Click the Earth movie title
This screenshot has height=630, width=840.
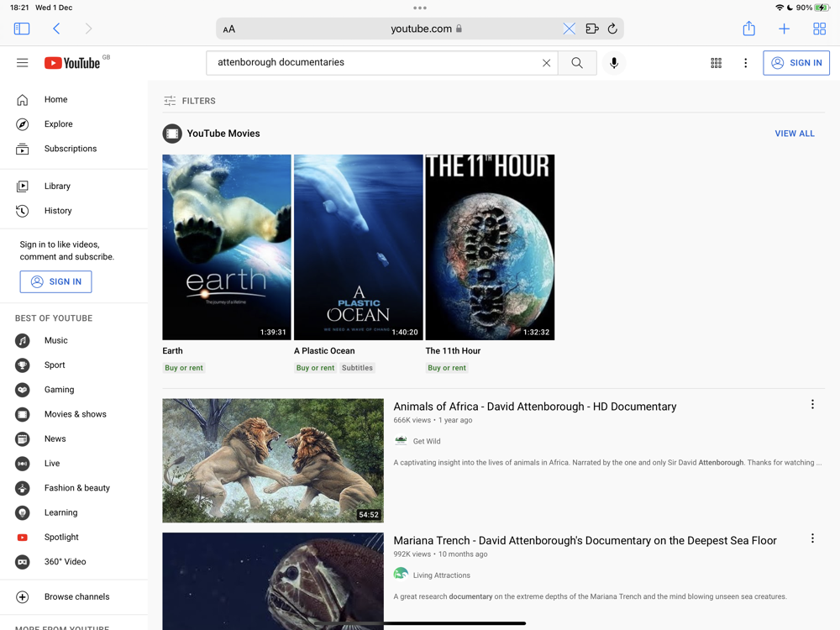pos(172,351)
